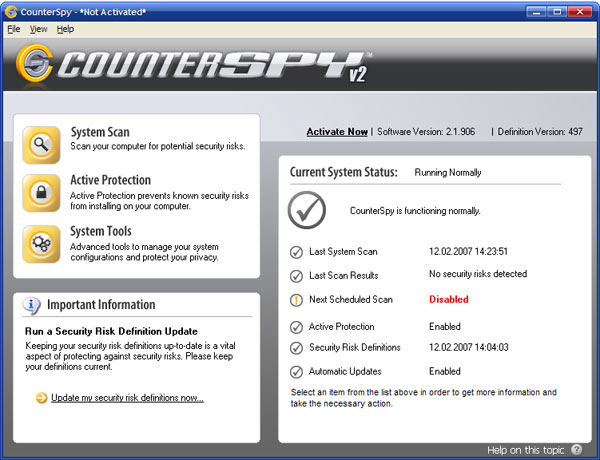Click the Definition Version: 497 text

coord(540,132)
